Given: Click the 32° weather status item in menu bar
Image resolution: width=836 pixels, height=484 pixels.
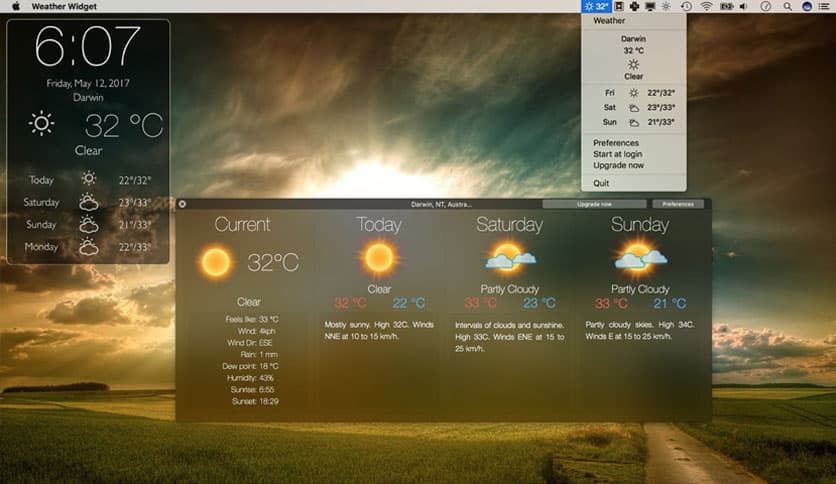Looking at the screenshot, I should coord(596,6).
